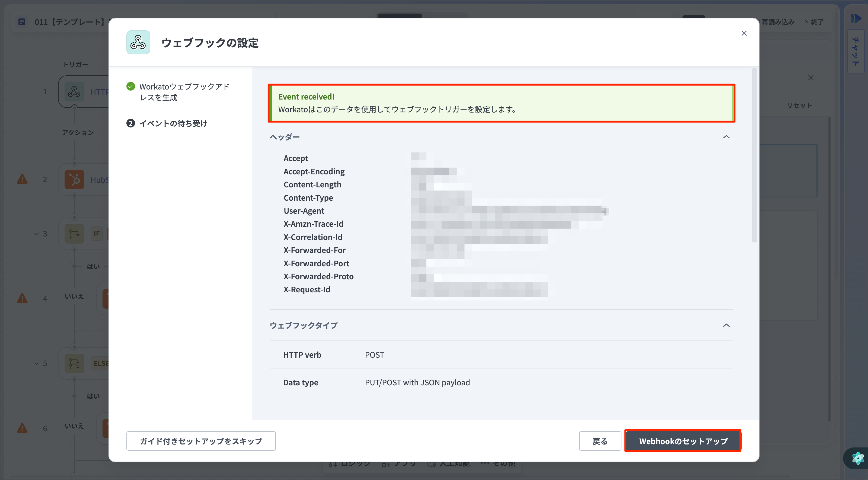Click the warning triangle beside step 2
The height and width of the screenshot is (480, 868).
pos(22,179)
